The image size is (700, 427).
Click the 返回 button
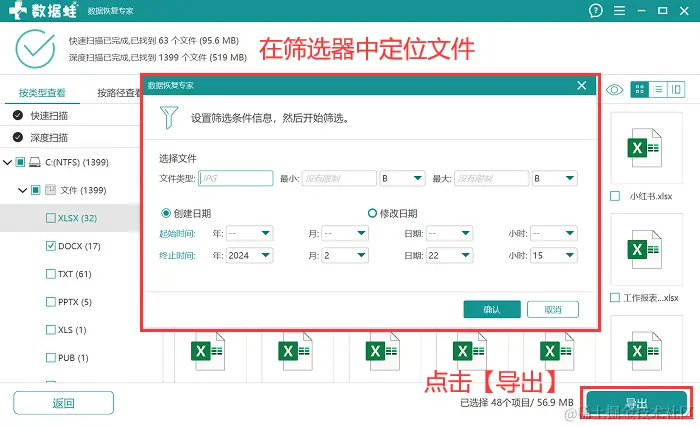click(x=63, y=403)
